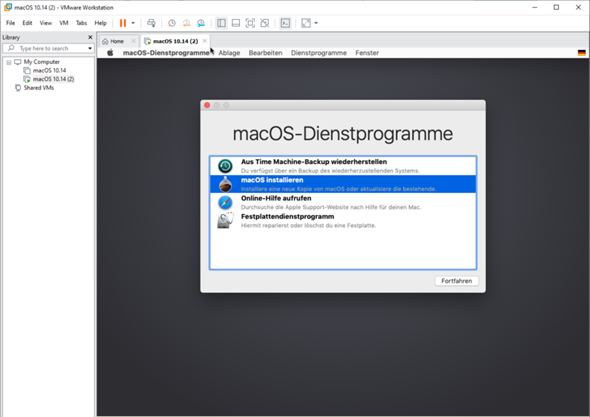Click the VMware Workstation title bar icon
Screen dimensions: 590x417
(8, 7)
